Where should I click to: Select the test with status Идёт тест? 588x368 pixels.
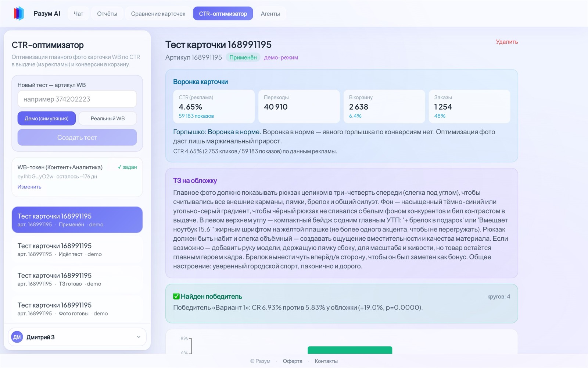click(x=77, y=250)
